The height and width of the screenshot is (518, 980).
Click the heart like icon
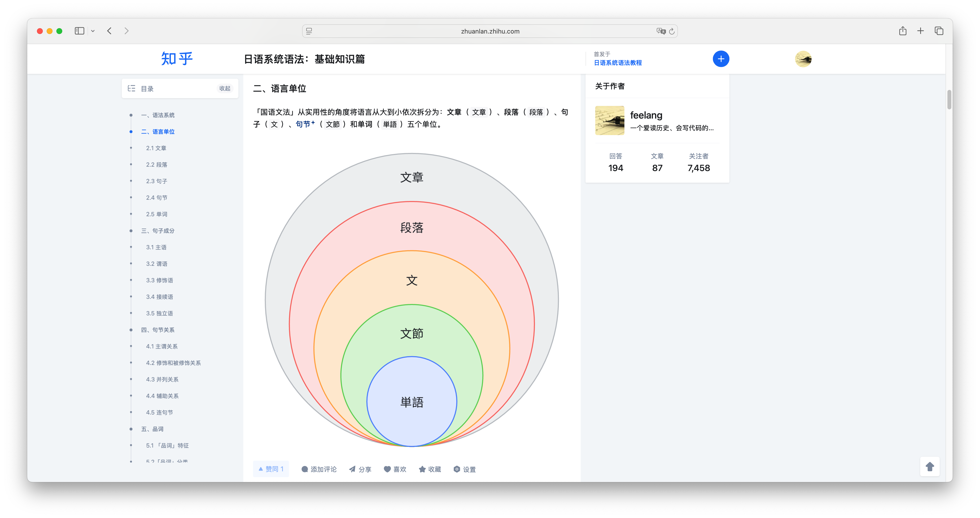pyautogui.click(x=394, y=469)
